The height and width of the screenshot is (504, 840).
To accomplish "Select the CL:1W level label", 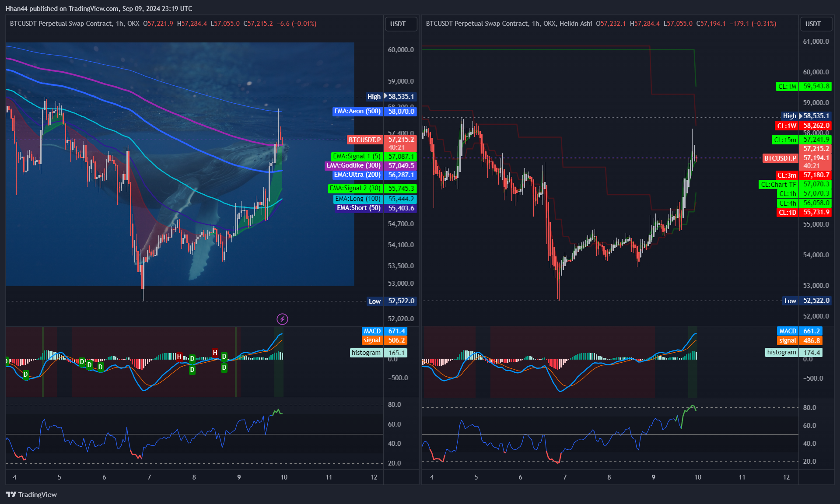I will click(787, 126).
